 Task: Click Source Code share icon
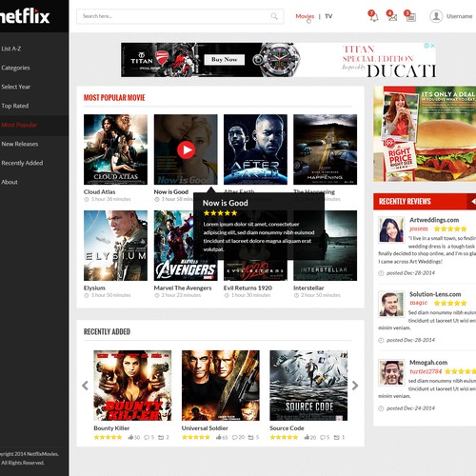(337, 437)
